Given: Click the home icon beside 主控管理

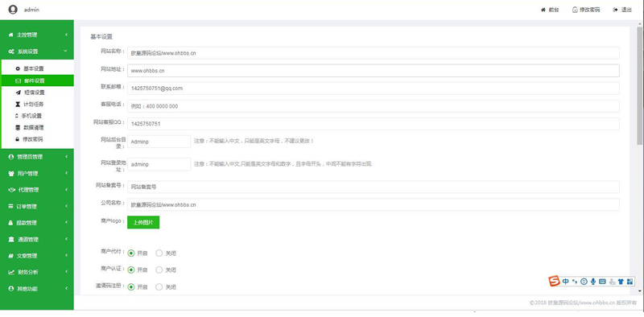Looking at the screenshot, I should 10,35.
